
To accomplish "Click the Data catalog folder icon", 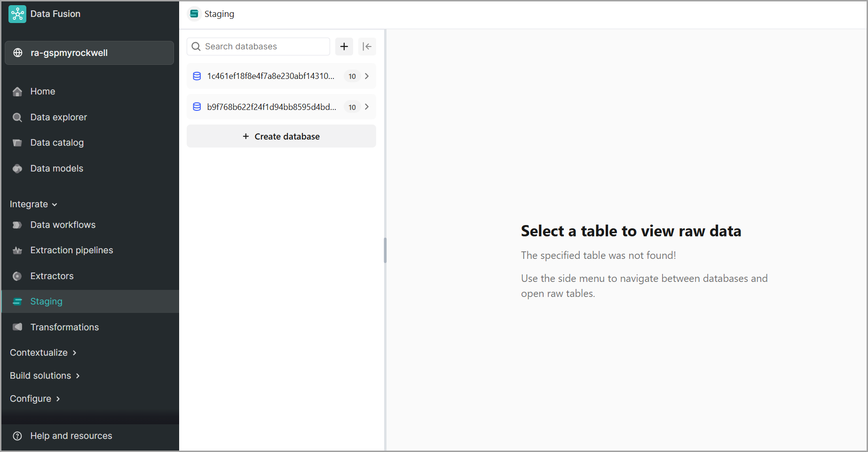I will pyautogui.click(x=17, y=143).
